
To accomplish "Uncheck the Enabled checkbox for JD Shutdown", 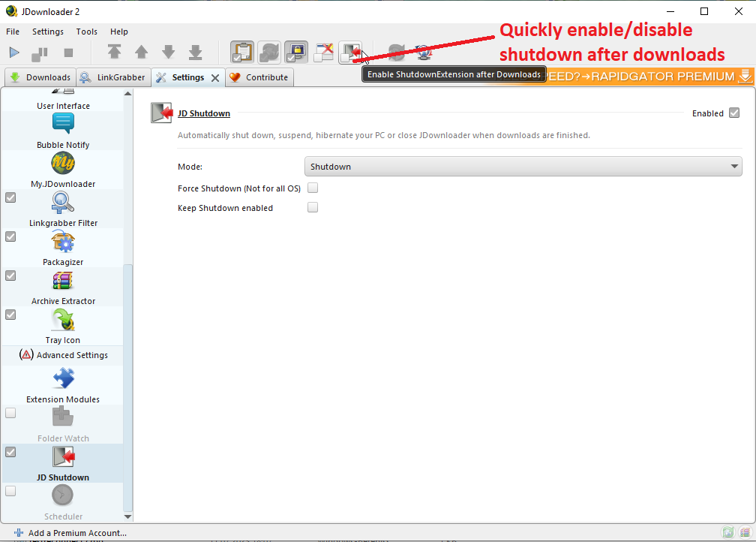I will 734,113.
